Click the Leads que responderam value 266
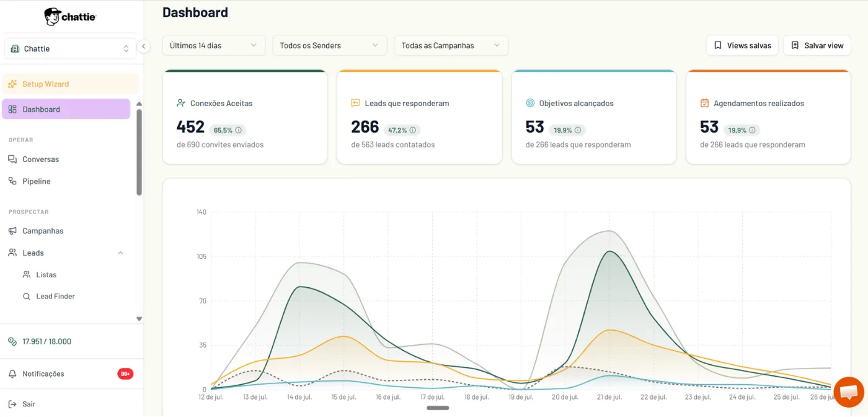 [x=365, y=127]
